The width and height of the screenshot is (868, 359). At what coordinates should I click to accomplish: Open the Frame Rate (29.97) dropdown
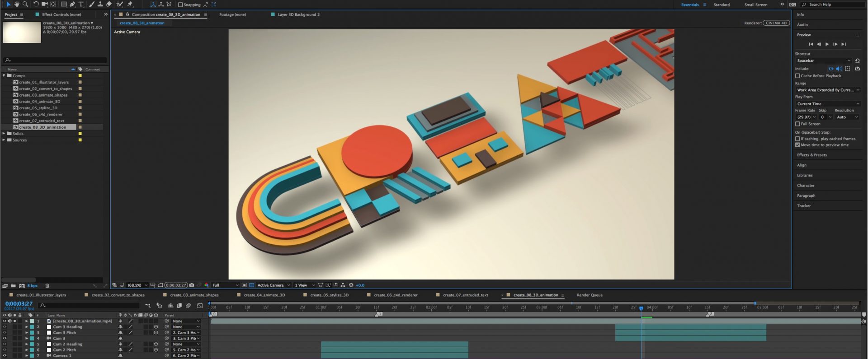point(806,117)
